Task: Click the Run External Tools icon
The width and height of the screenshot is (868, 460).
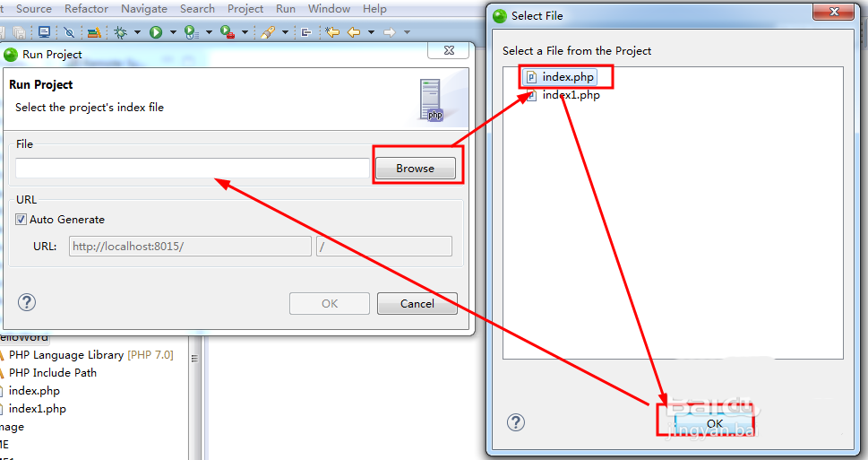Action: [x=227, y=32]
